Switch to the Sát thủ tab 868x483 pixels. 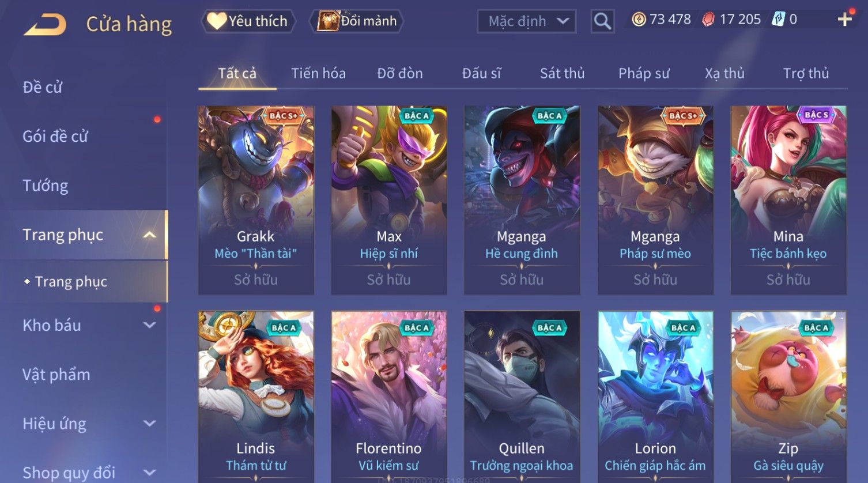click(562, 73)
